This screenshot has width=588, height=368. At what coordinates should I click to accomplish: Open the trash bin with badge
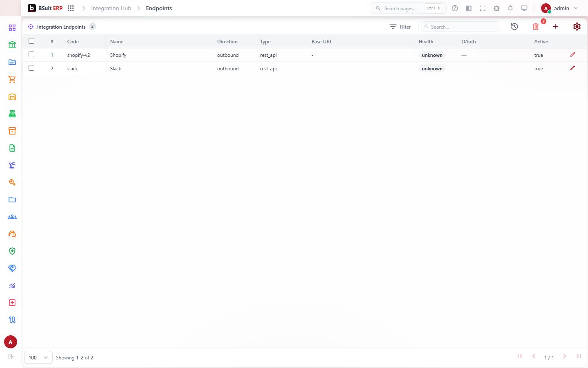pos(536,27)
